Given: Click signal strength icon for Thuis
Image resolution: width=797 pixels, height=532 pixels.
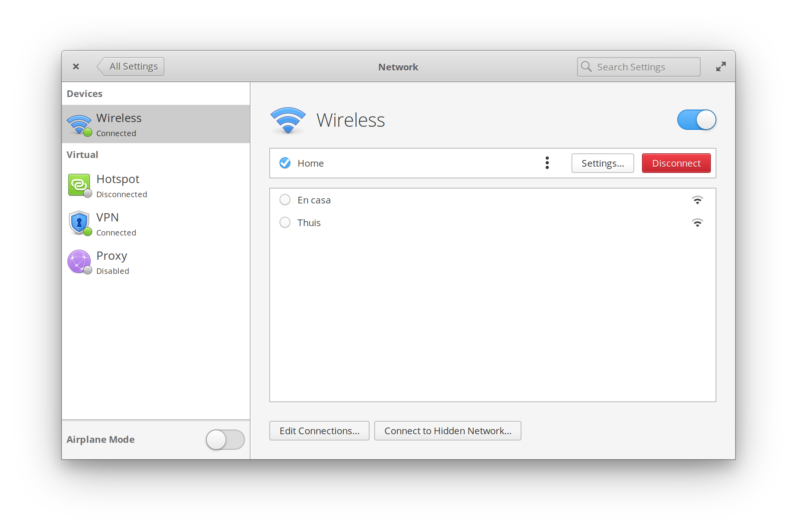Looking at the screenshot, I should click(697, 223).
